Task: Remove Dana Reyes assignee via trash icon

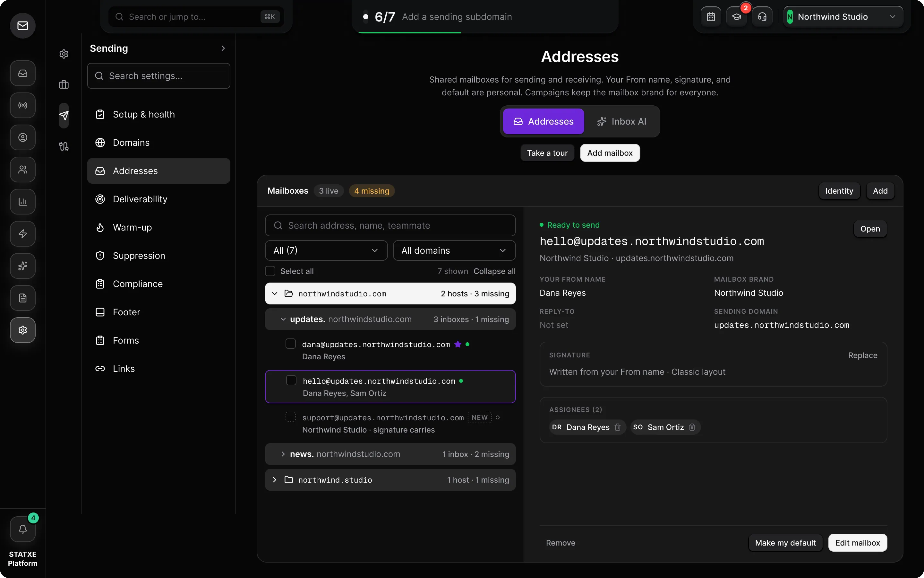Action: pos(617,427)
